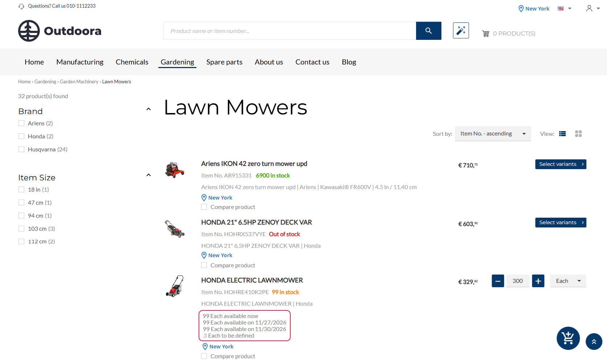Open the shopping cart icon in header
Image resolution: width=607 pixels, height=364 pixels.
coord(486,34)
